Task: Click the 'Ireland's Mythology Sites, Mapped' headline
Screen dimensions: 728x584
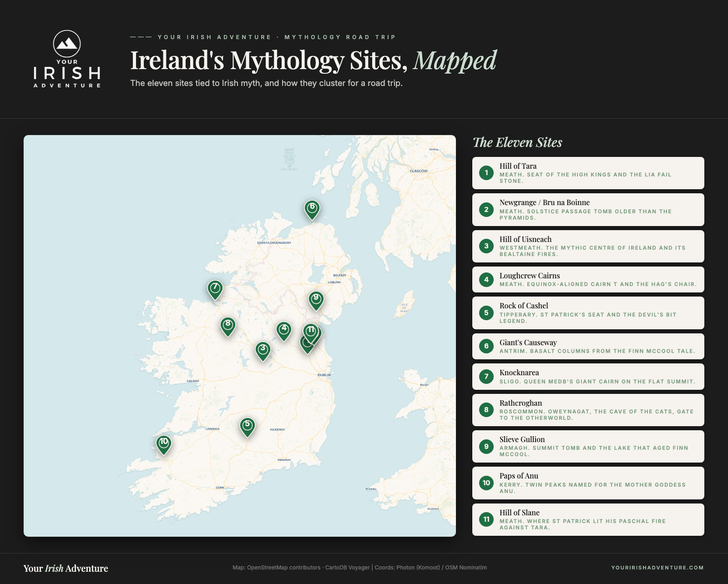Action: pos(313,60)
